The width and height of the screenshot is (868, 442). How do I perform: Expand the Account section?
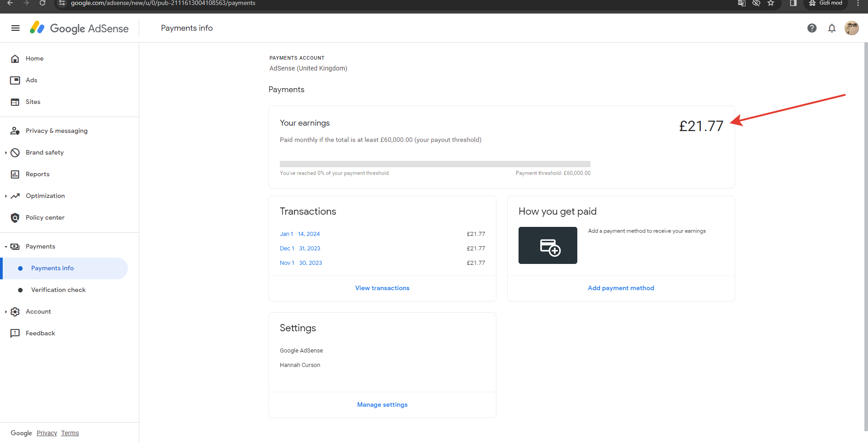click(x=6, y=312)
